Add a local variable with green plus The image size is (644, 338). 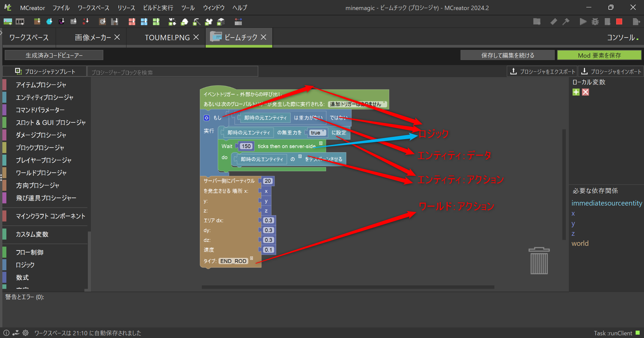point(576,92)
